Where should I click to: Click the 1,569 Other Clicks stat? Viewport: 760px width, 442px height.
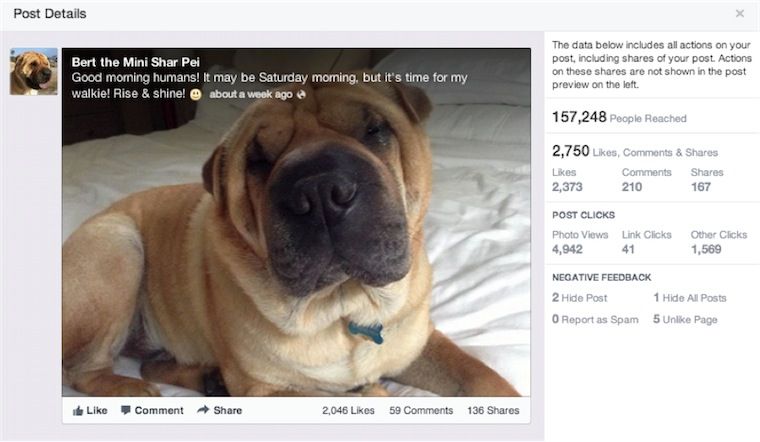click(x=706, y=249)
